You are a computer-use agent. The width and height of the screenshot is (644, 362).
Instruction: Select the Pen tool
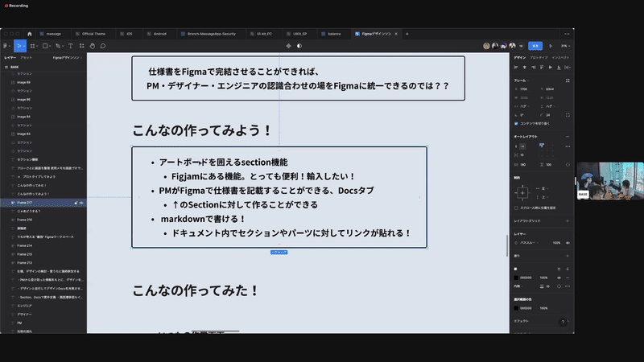58,46
